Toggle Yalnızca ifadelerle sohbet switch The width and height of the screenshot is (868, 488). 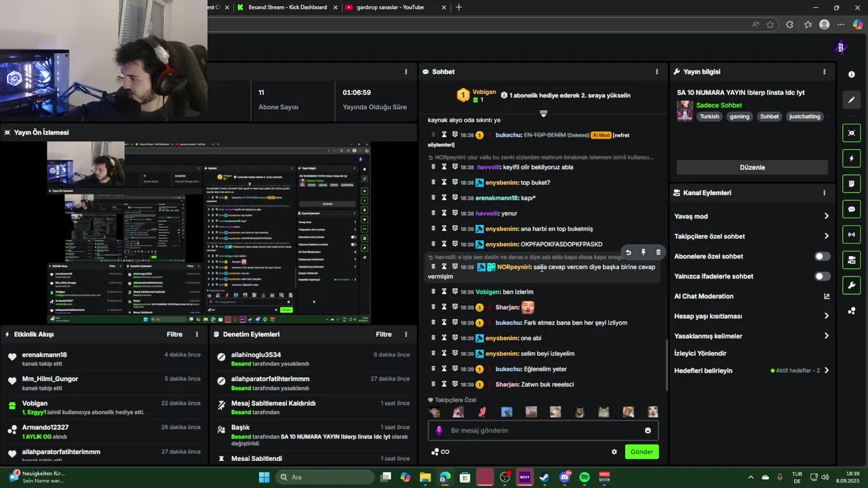coord(822,277)
